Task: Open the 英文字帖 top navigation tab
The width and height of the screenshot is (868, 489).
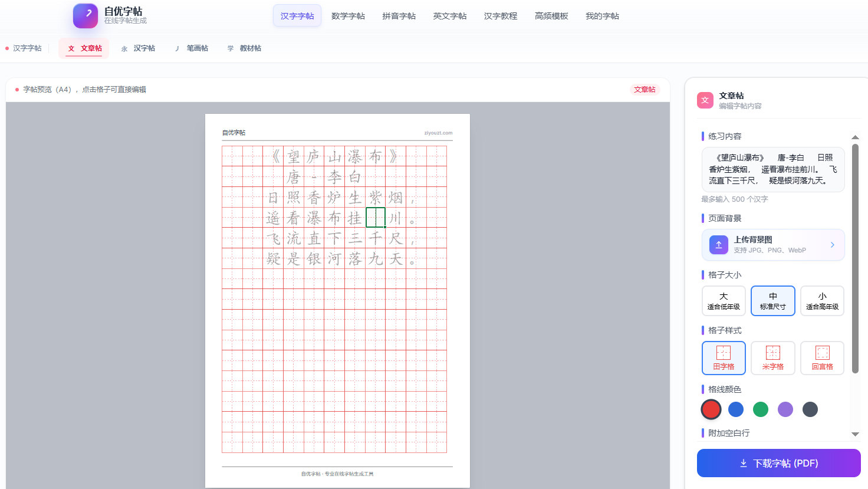Action: (450, 16)
